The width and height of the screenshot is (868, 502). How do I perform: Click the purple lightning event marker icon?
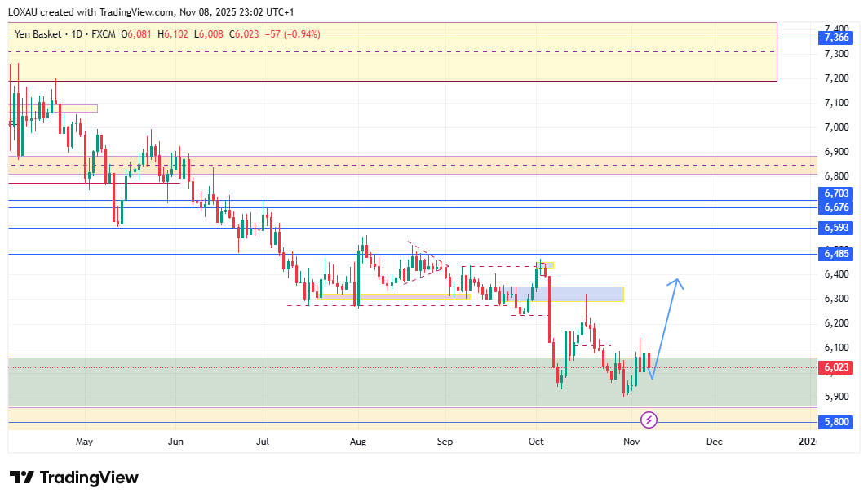(649, 420)
